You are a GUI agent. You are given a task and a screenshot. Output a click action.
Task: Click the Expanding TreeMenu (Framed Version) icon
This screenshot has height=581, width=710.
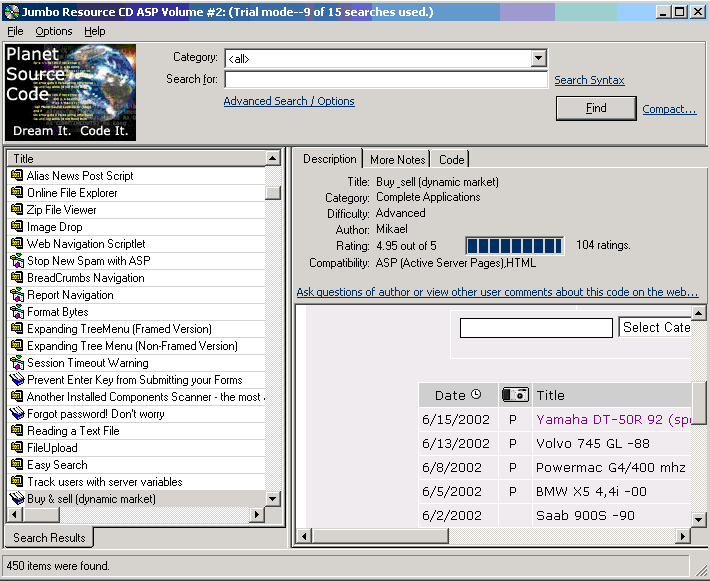coord(17,328)
